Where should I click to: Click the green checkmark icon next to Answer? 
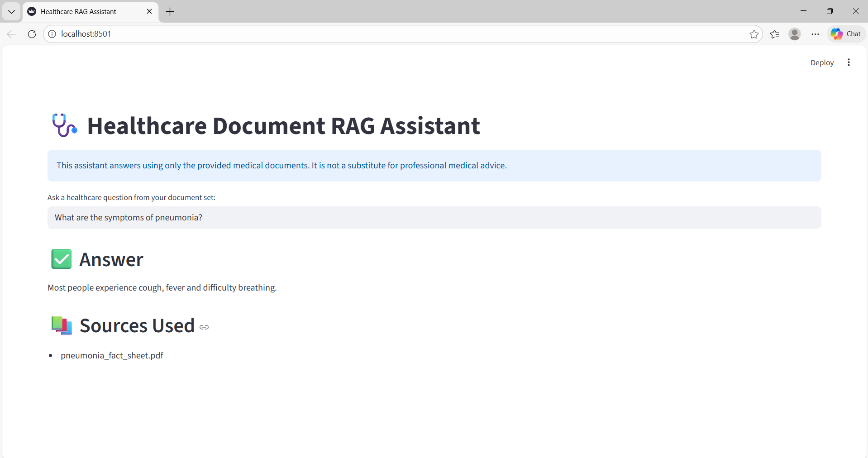(61, 259)
